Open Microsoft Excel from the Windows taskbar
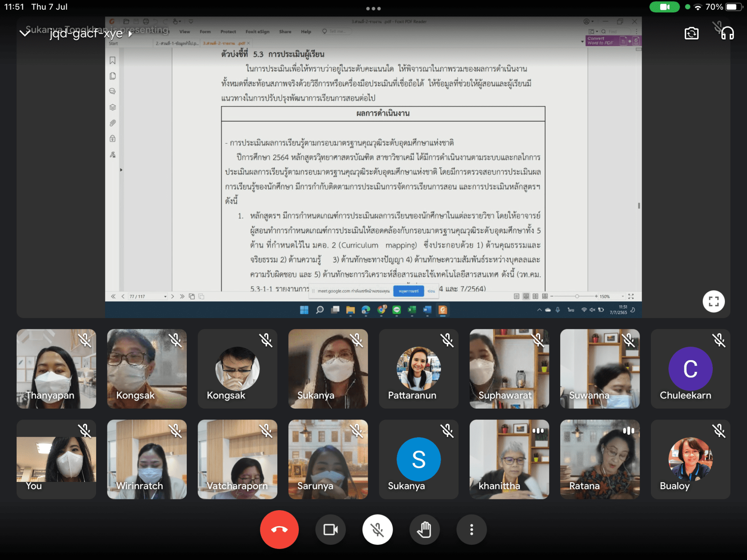 coord(412,310)
